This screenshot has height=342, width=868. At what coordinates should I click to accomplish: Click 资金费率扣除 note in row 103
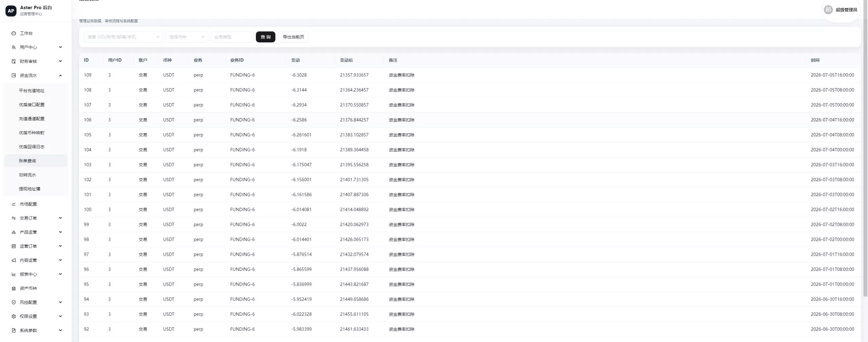401,165
